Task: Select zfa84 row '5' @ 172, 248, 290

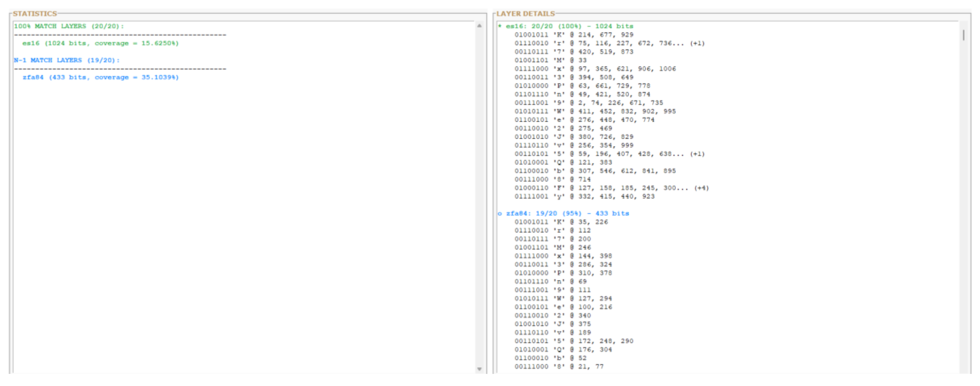Action: pyautogui.click(x=574, y=341)
